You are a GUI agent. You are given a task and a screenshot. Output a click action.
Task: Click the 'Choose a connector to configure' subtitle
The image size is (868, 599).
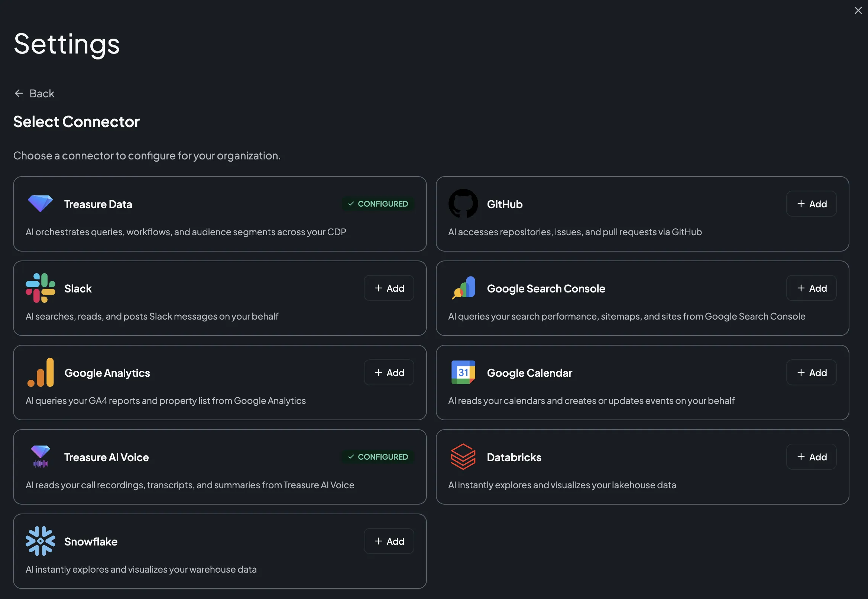pos(147,155)
